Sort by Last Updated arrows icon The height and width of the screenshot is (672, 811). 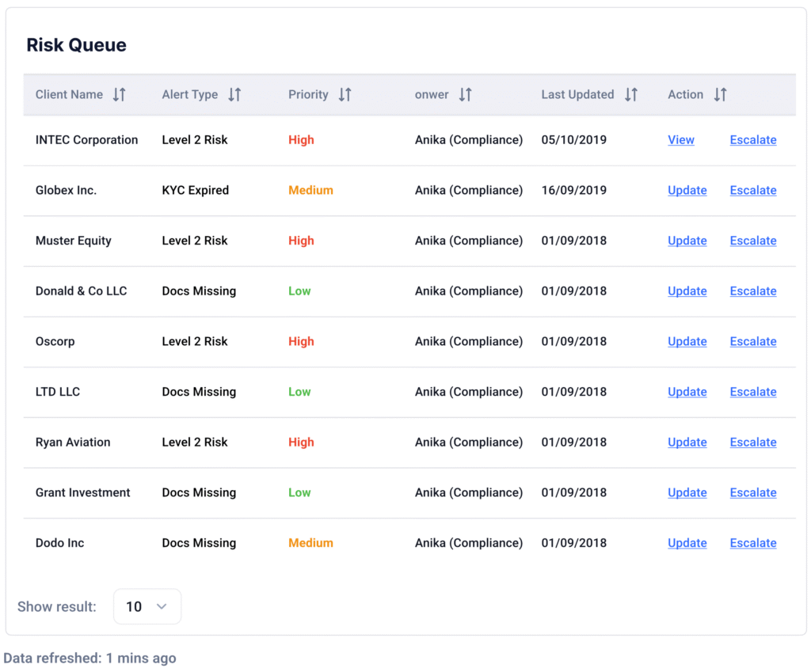point(630,95)
